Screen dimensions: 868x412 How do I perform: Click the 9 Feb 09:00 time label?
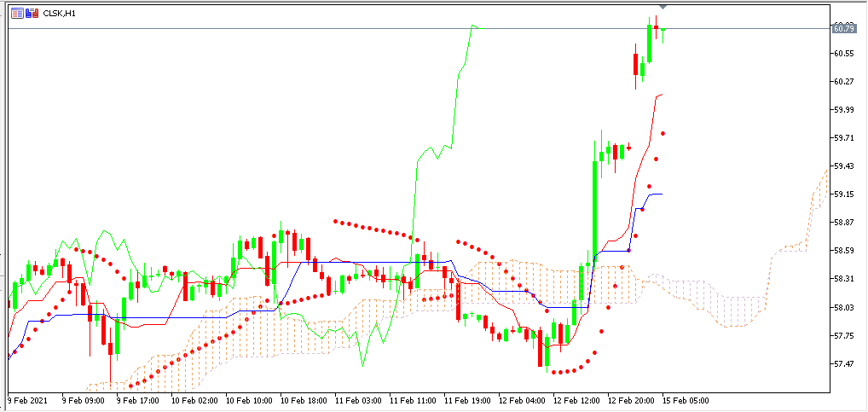(82, 399)
